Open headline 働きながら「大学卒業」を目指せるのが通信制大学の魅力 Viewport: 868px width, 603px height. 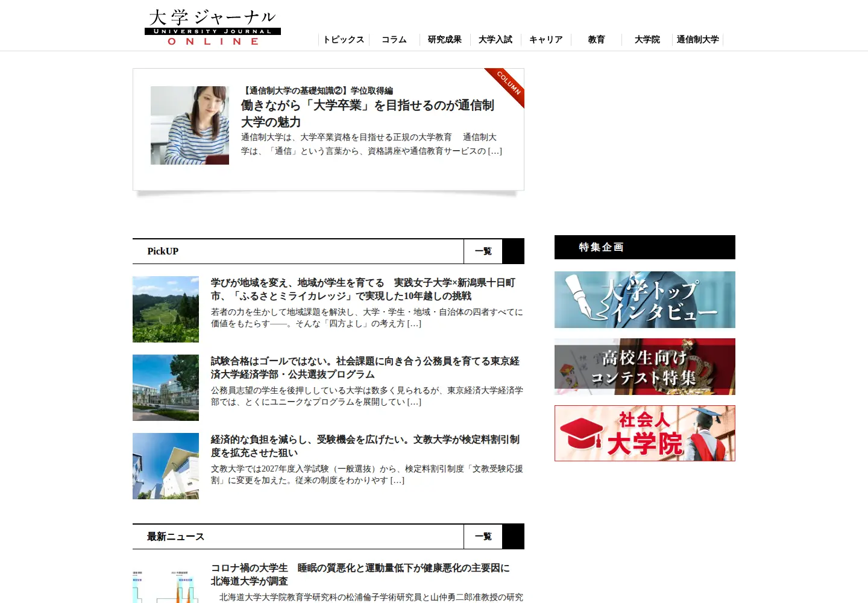tap(368, 113)
